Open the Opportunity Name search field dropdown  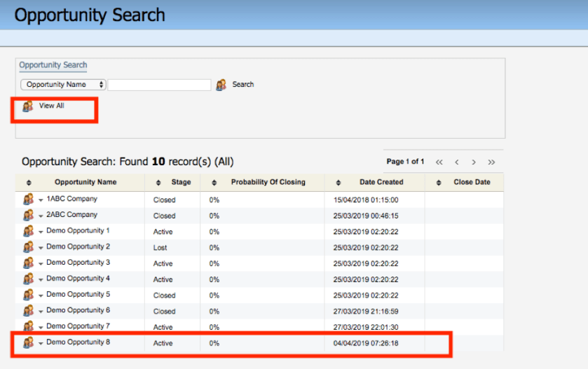click(x=63, y=85)
